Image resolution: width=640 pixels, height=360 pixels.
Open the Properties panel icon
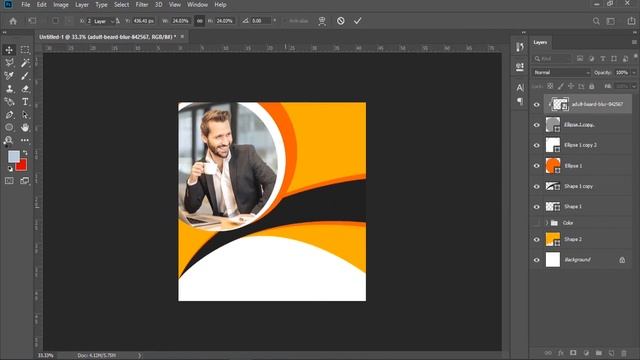point(520,67)
